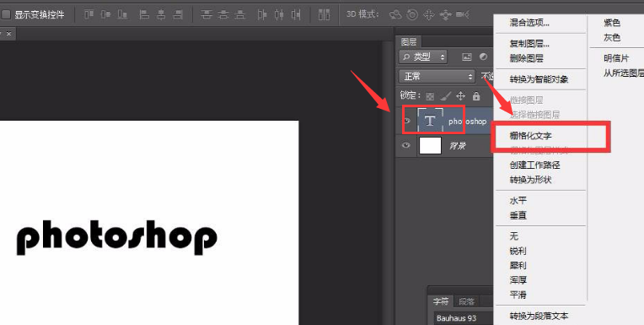This screenshot has height=325, width=644.
Task: Click the distribute horizontal centers icon
Action: [279, 15]
